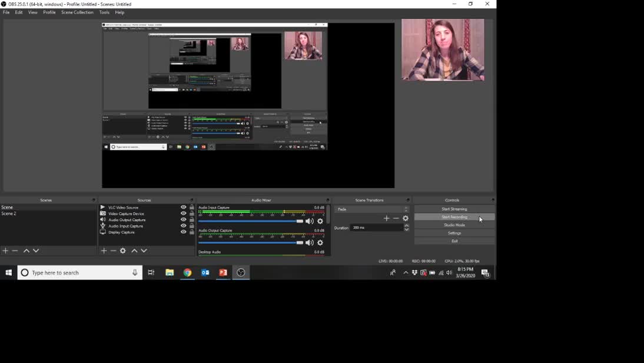
Task: Click the Duration 300 ms input field
Action: 377,227
